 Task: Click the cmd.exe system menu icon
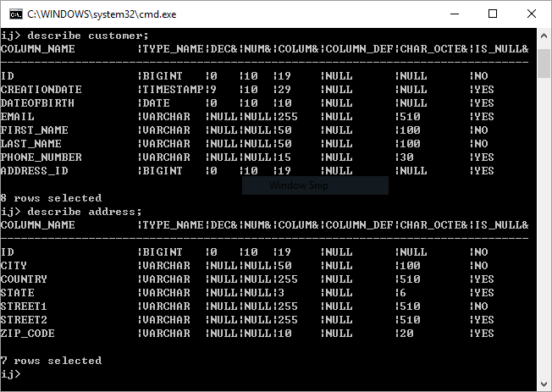click(16, 14)
